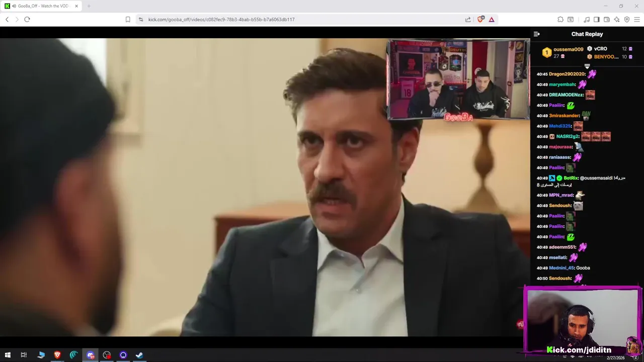Open Discord from the taskbar

point(91,355)
